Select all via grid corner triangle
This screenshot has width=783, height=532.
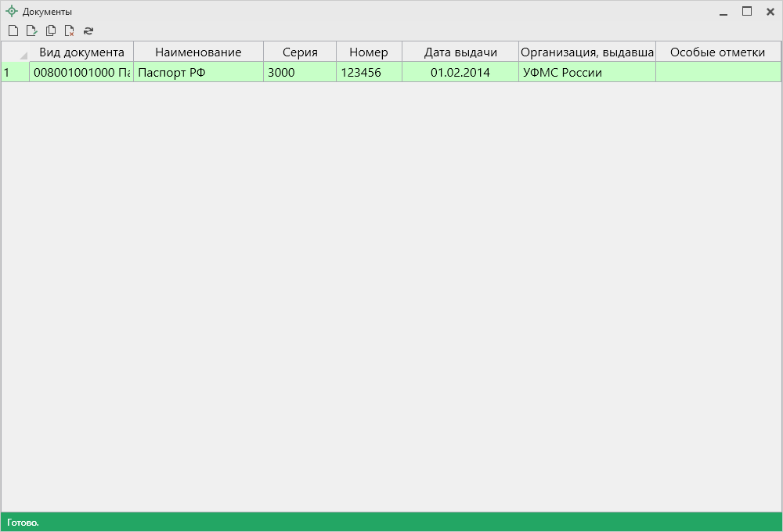23,55
